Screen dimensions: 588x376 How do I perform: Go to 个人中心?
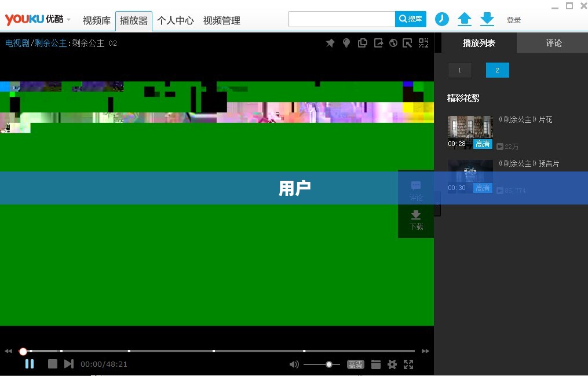[x=175, y=21]
